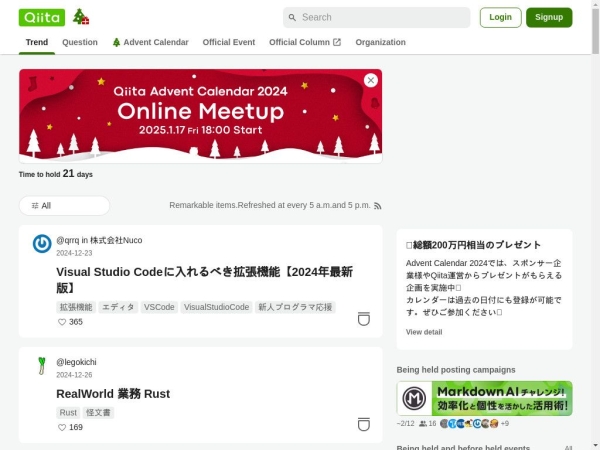The width and height of the screenshot is (600, 450).
Task: Like the Visual Studio Code article heart
Action: point(62,322)
